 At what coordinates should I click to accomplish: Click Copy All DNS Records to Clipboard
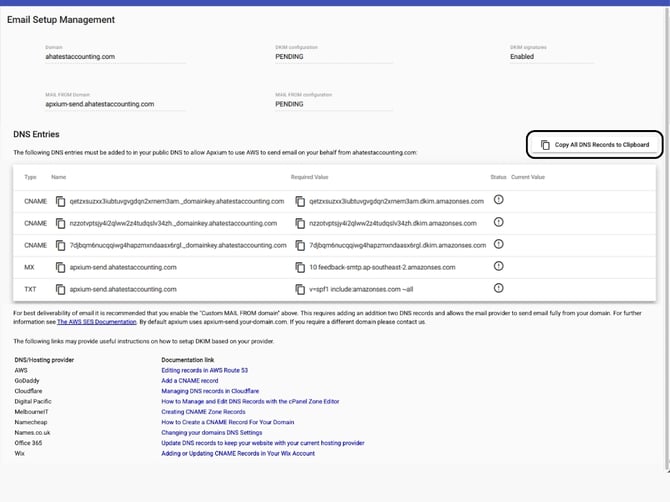[x=594, y=145]
